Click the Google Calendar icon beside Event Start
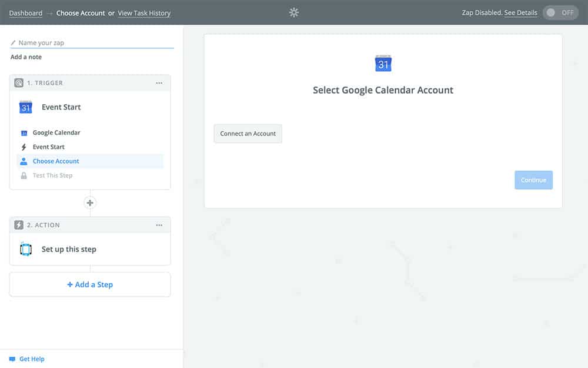The image size is (588, 368). click(25, 107)
